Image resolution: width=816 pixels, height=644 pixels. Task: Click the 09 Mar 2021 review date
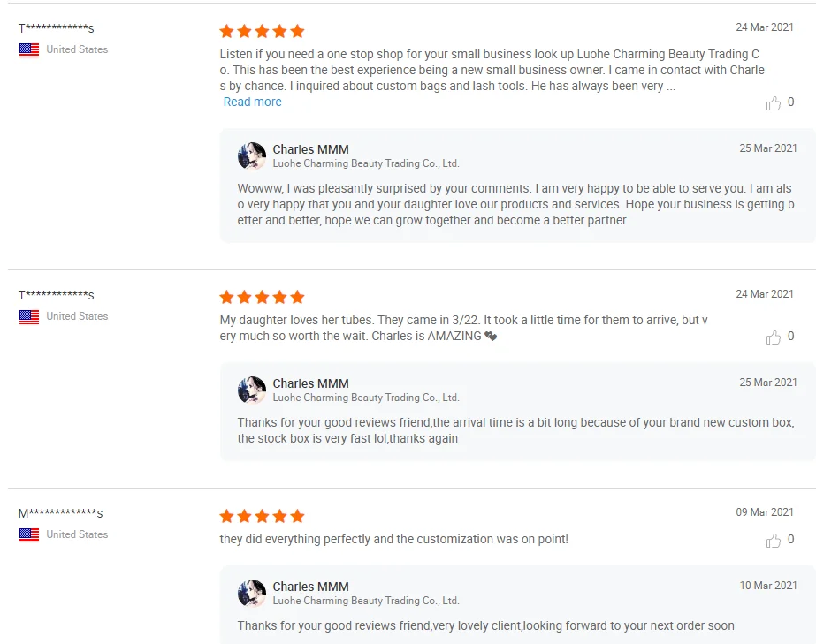pos(765,512)
